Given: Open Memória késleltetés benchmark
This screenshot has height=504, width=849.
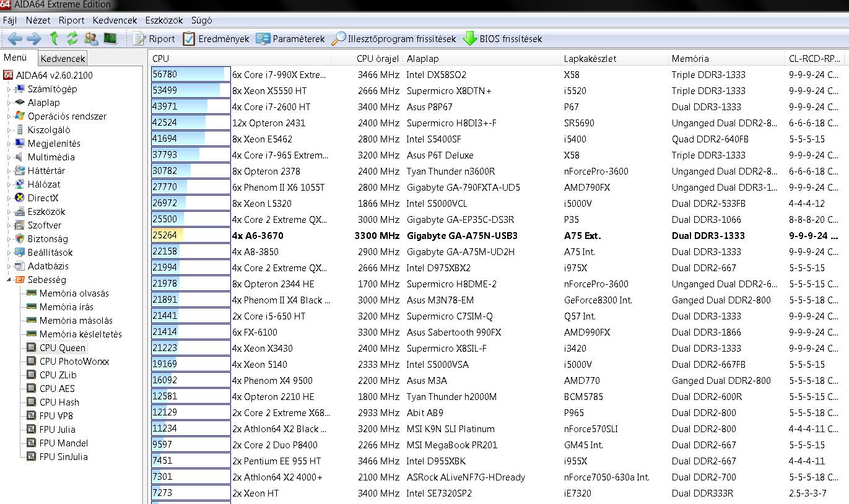Looking at the screenshot, I should point(81,334).
